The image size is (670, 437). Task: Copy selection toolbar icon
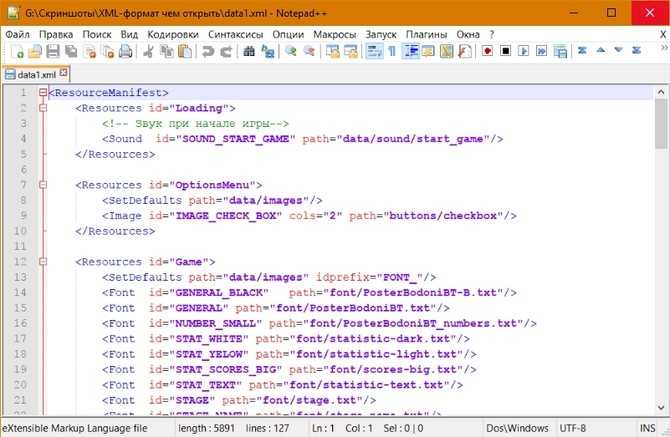pos(167,52)
